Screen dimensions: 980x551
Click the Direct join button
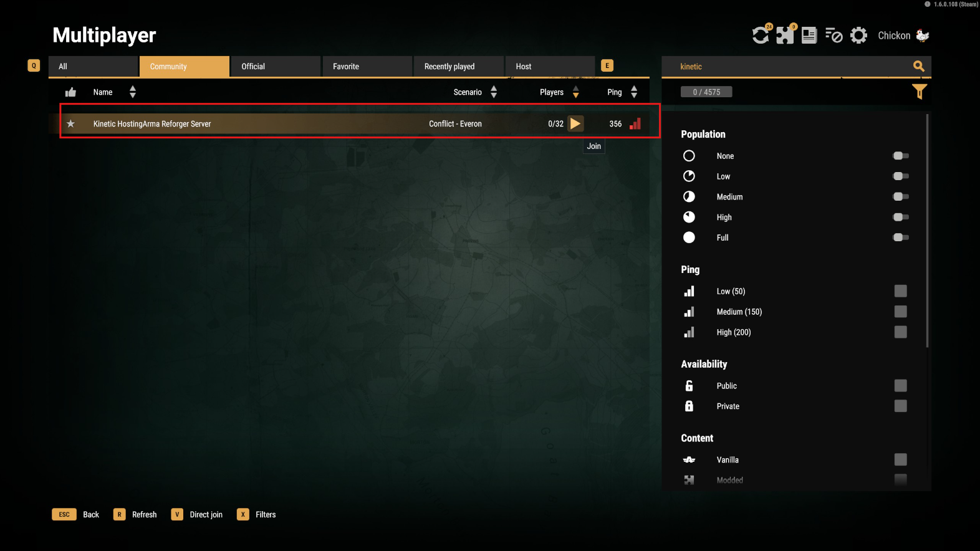[x=206, y=514]
